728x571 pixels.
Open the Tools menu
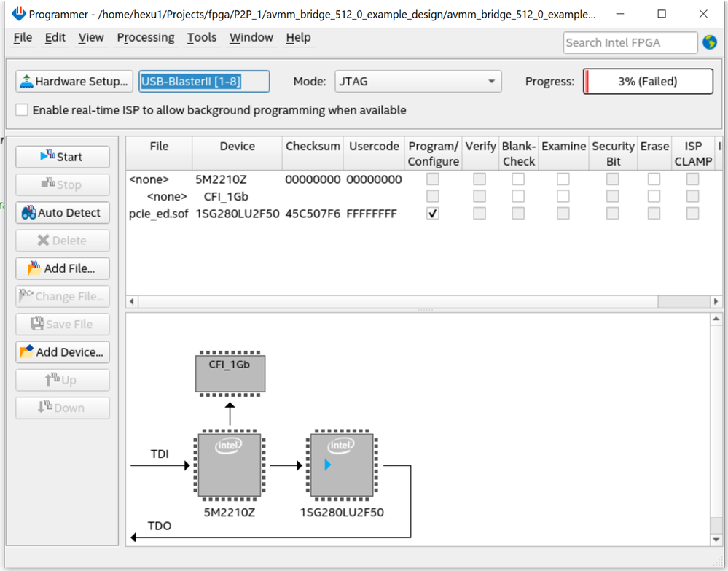coord(202,37)
